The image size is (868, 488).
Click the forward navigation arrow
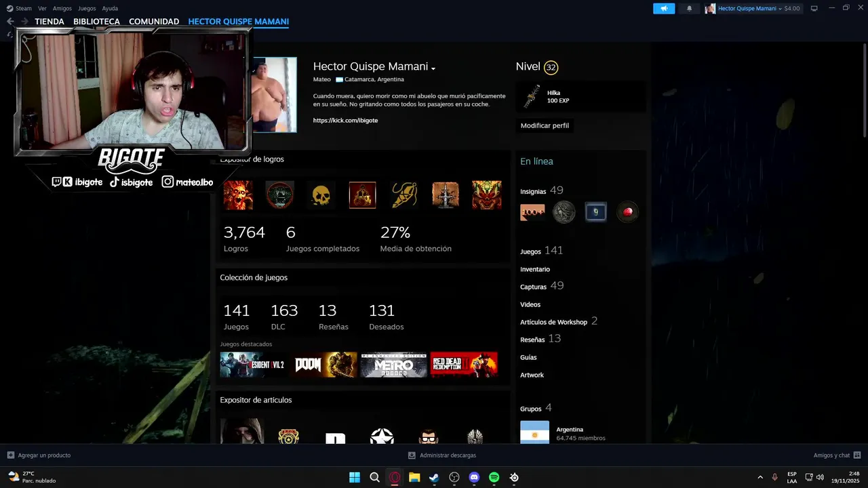pyautogui.click(x=24, y=22)
